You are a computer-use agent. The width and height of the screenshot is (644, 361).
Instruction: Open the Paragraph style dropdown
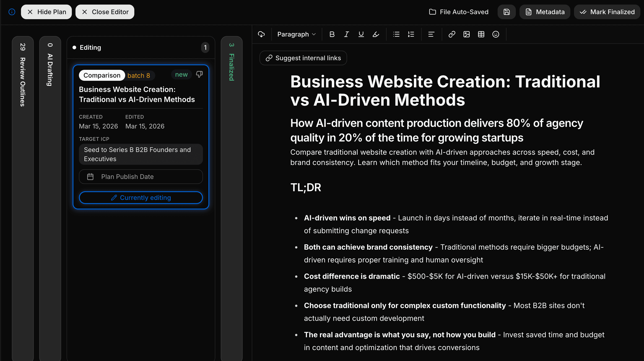coord(296,34)
